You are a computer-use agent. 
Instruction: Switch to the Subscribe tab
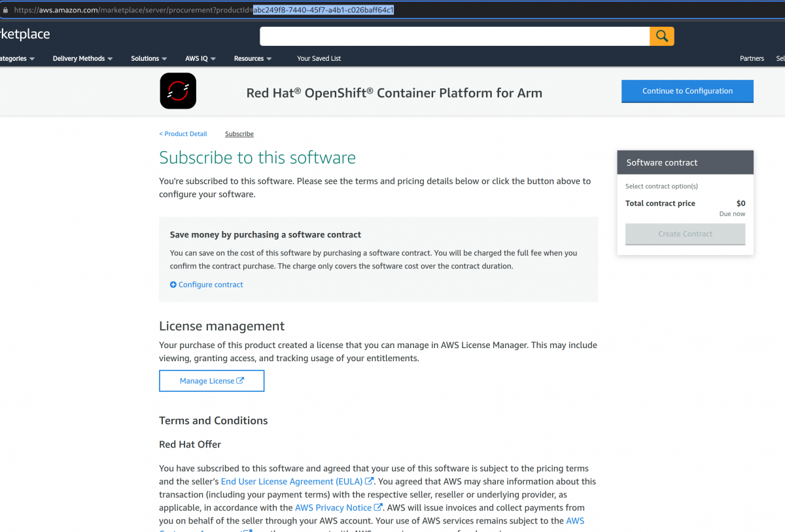pyautogui.click(x=239, y=133)
